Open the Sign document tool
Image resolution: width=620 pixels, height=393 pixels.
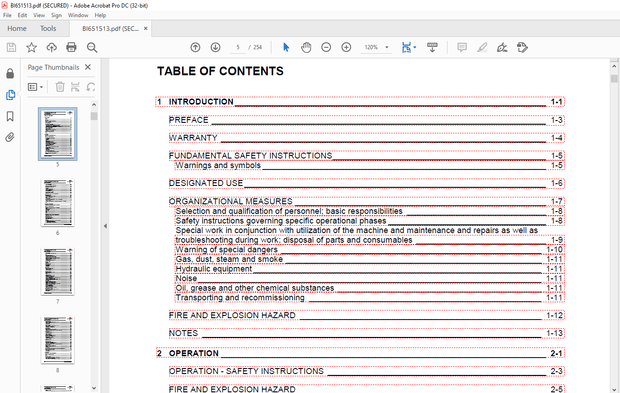pos(502,47)
